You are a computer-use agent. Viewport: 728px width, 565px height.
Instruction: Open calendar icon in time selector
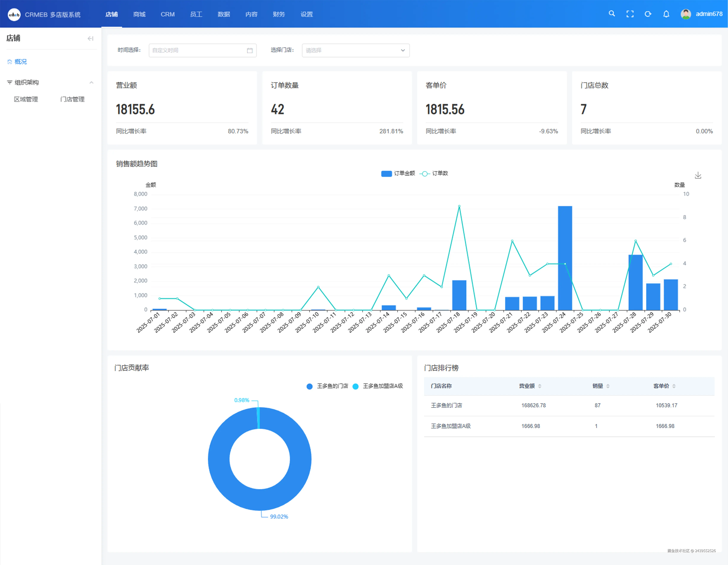[249, 50]
